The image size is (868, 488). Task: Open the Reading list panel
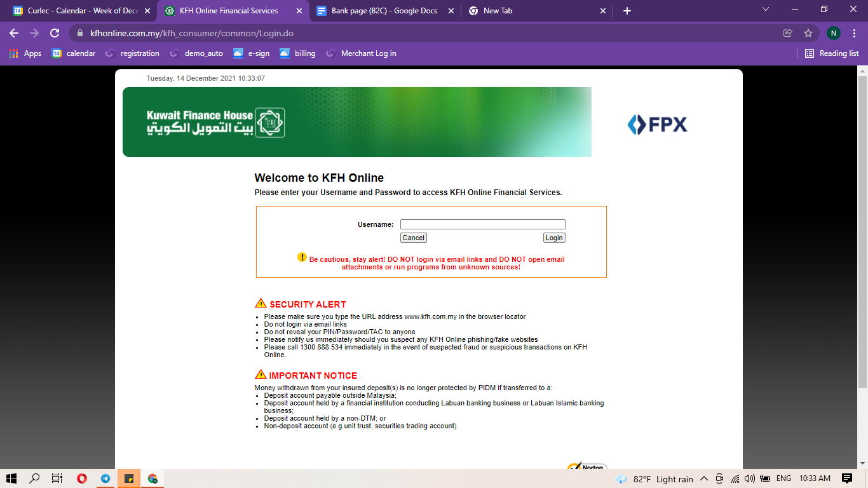pyautogui.click(x=832, y=53)
